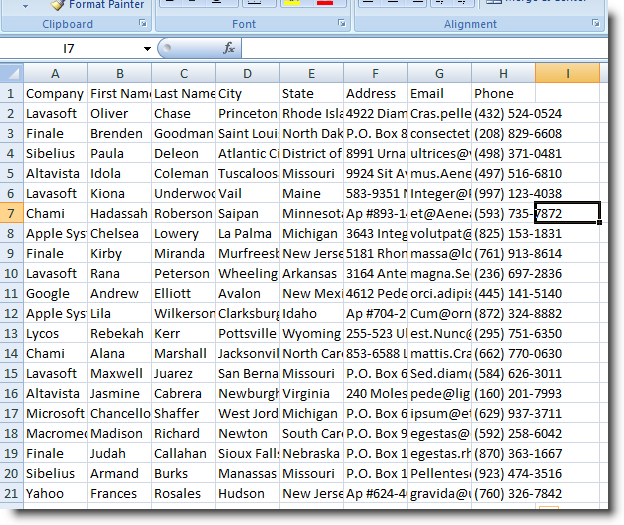Select column A header
Viewport: 624px width, 525px height.
pyautogui.click(x=55, y=73)
